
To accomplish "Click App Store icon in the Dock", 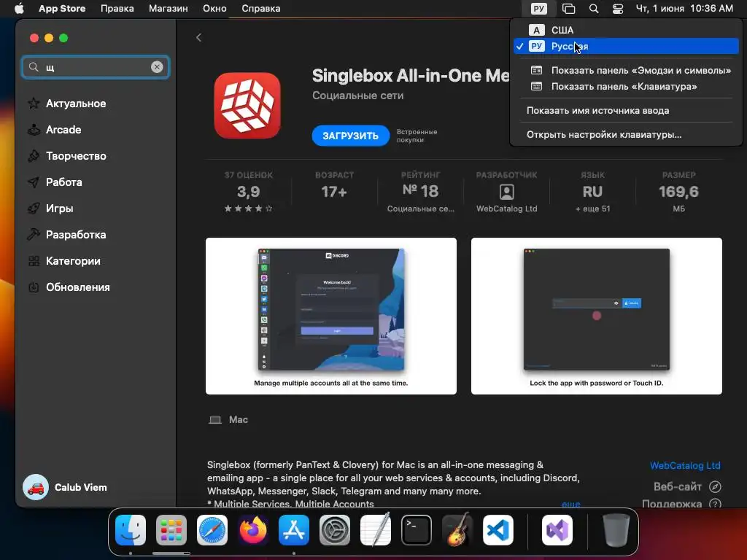I will tap(294, 530).
